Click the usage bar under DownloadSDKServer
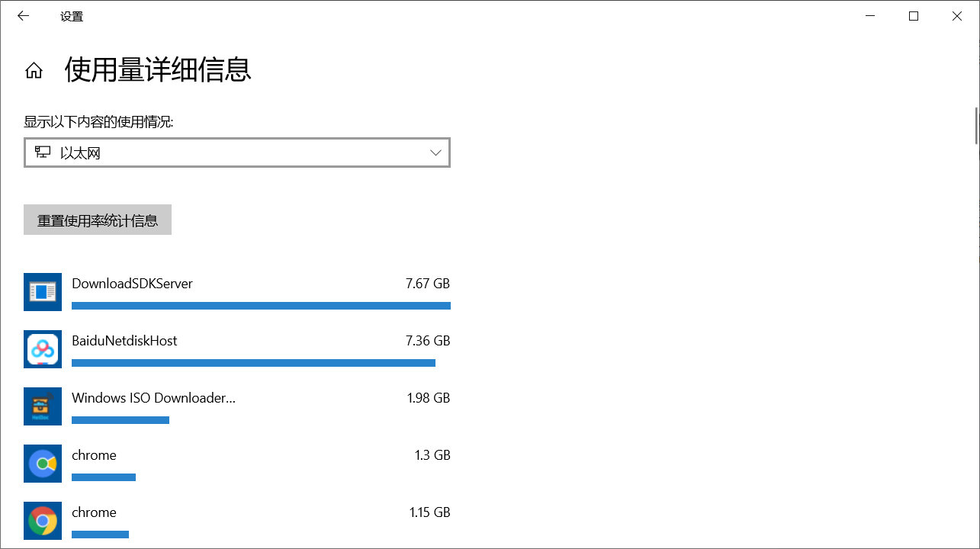 (261, 306)
